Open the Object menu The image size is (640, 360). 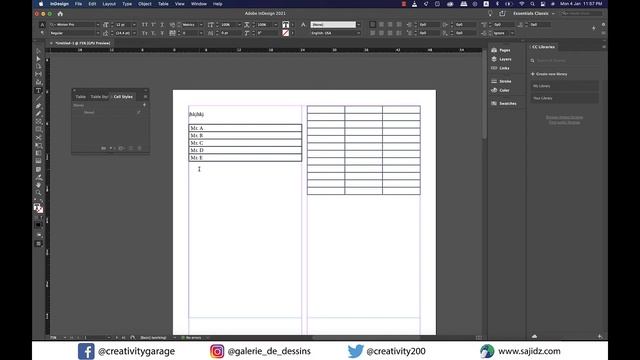pos(144,4)
